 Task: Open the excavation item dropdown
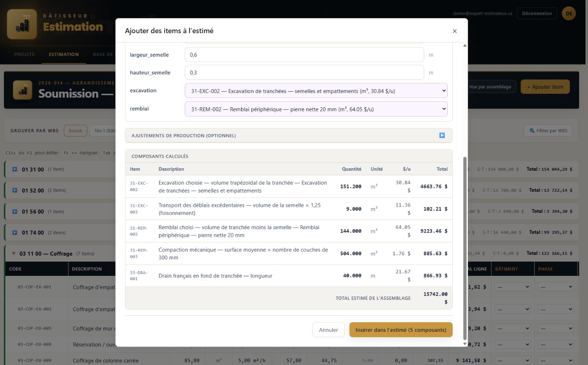coord(316,91)
